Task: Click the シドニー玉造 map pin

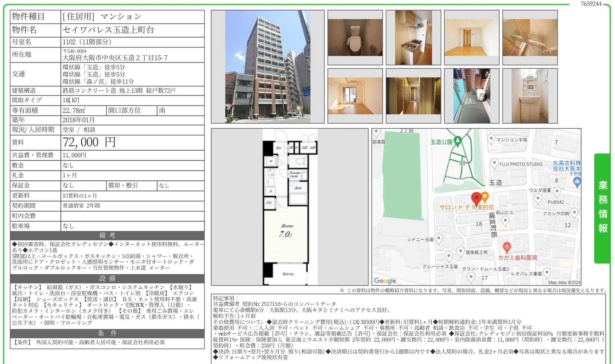Action: click(x=439, y=239)
